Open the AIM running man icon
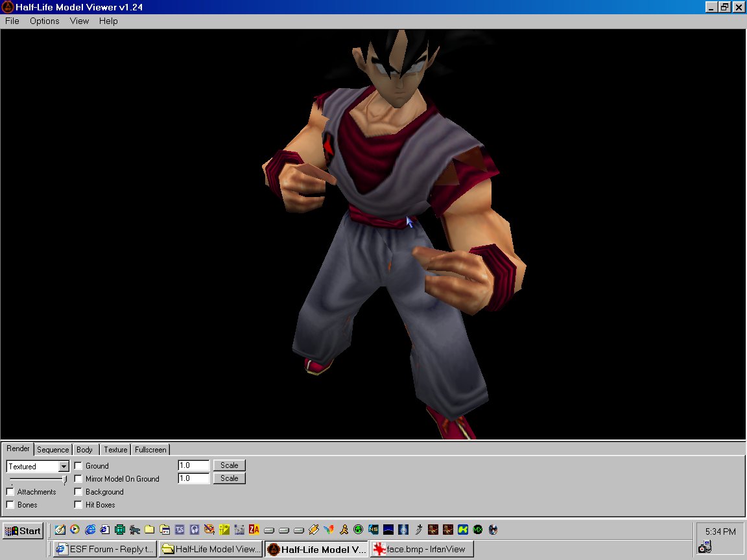The image size is (747, 560). [x=344, y=530]
